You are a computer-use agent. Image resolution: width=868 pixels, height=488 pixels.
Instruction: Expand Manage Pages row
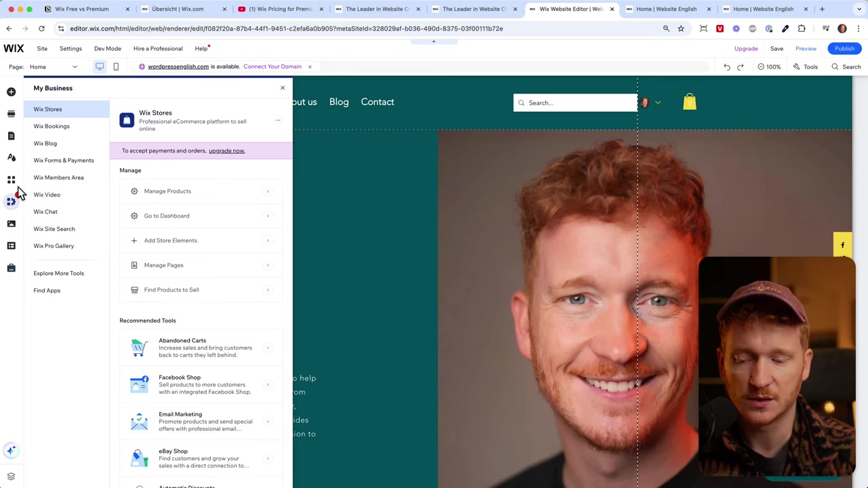(x=201, y=265)
